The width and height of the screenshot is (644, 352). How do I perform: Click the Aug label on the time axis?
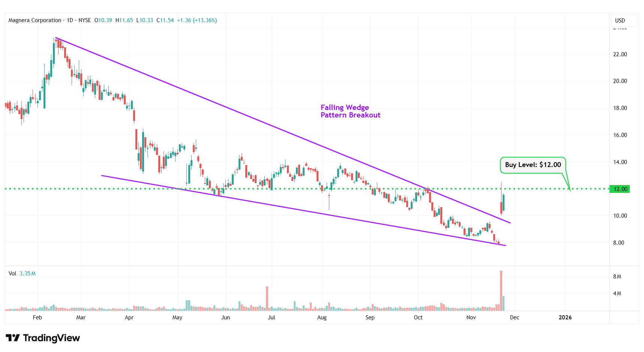point(322,317)
